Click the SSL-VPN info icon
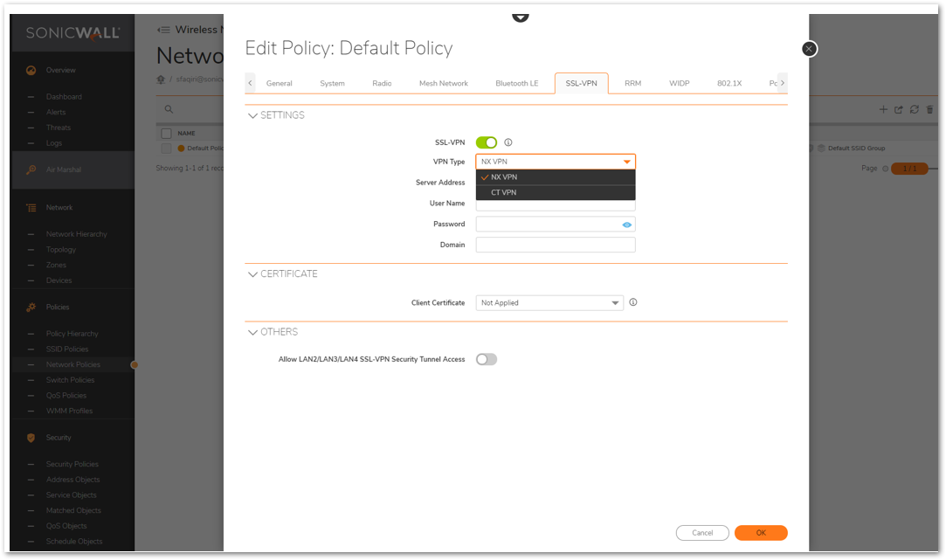This screenshot has width=946, height=560. click(508, 142)
